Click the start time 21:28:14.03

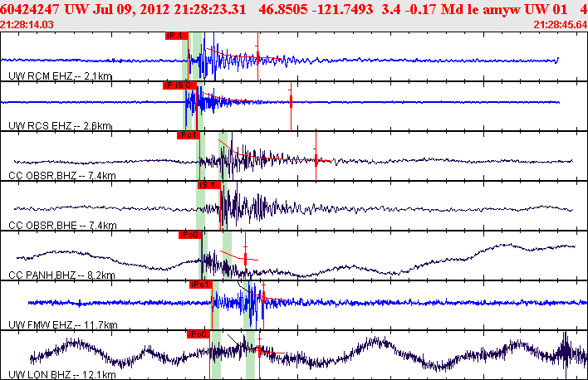27,25
